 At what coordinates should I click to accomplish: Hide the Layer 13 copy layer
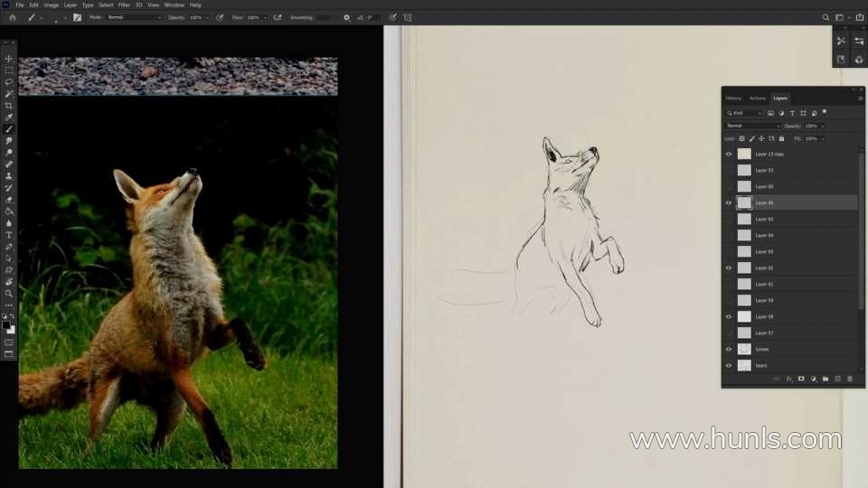729,154
